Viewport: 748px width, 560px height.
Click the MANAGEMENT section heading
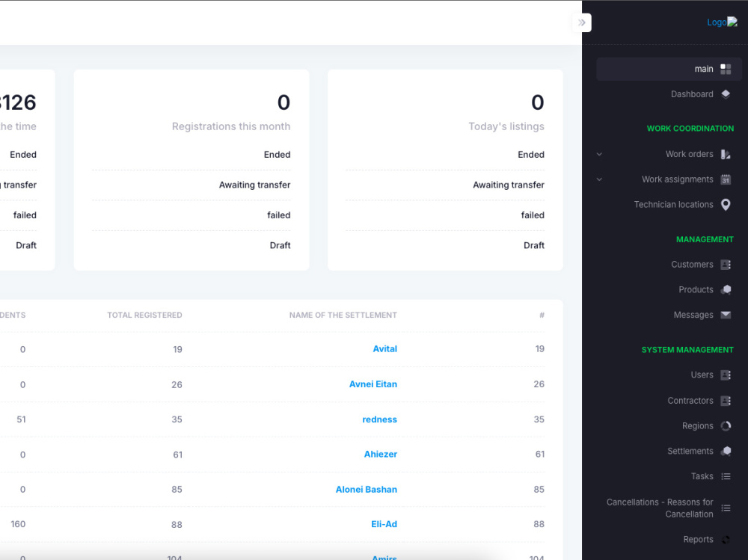[x=705, y=239]
